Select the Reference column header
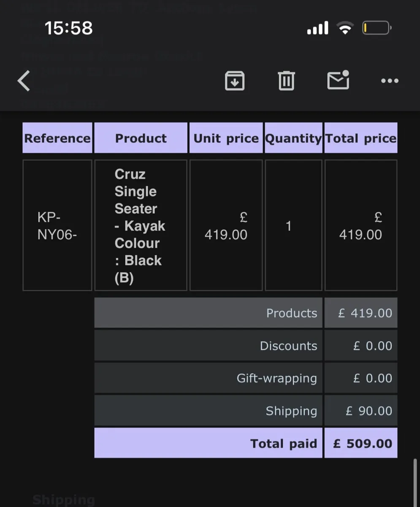420x507 pixels. (x=57, y=138)
